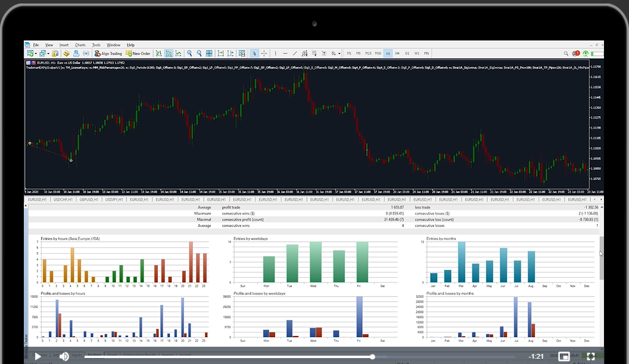629x364 pixels.
Task: Click the zoom out magnifier icon
Action: [199, 53]
